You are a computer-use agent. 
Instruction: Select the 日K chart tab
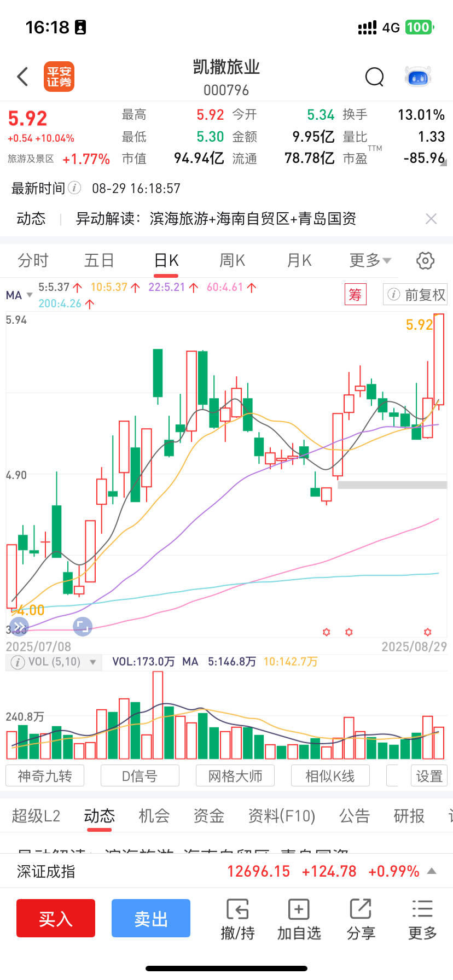166,260
